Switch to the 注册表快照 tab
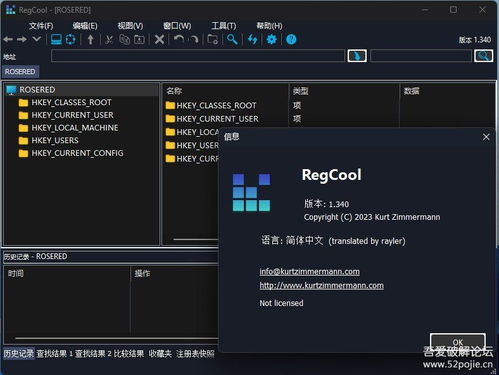The image size is (499, 375). tap(195, 354)
